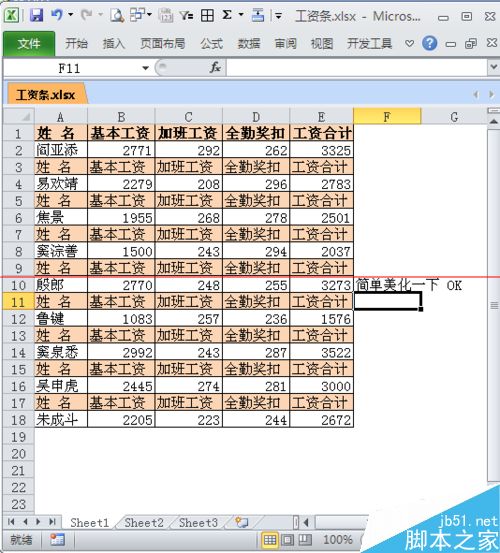Viewport: 500px width, 553px height.
Task: Click the AutoSum sigma icon
Action: click(227, 15)
